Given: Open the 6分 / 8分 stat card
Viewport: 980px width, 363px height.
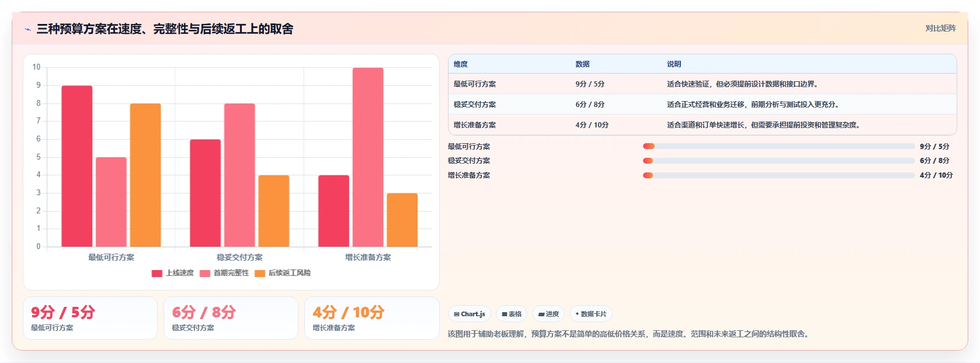Looking at the screenshot, I should pos(231,318).
